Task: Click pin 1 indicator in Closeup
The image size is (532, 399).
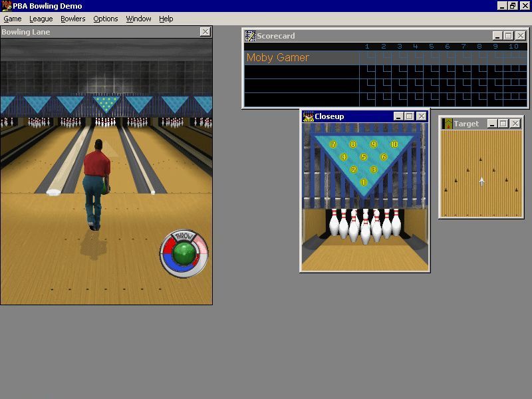Action: [364, 182]
